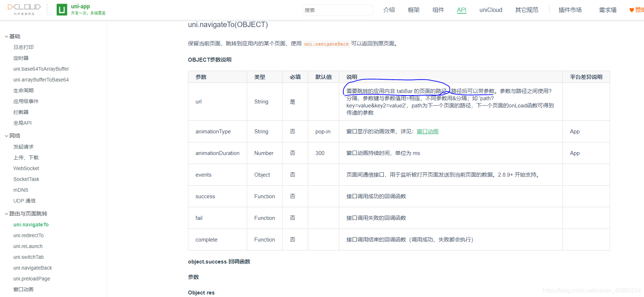Click the complete parameter cell

pyautogui.click(x=218, y=240)
